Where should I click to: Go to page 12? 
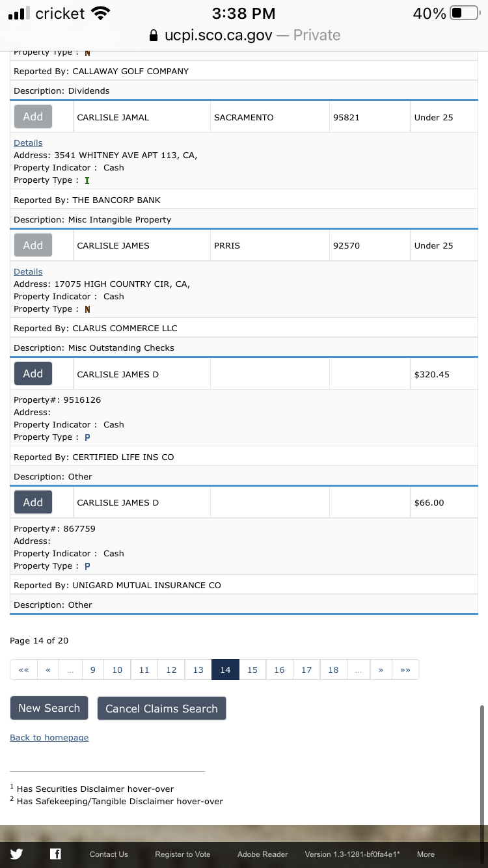click(x=171, y=670)
